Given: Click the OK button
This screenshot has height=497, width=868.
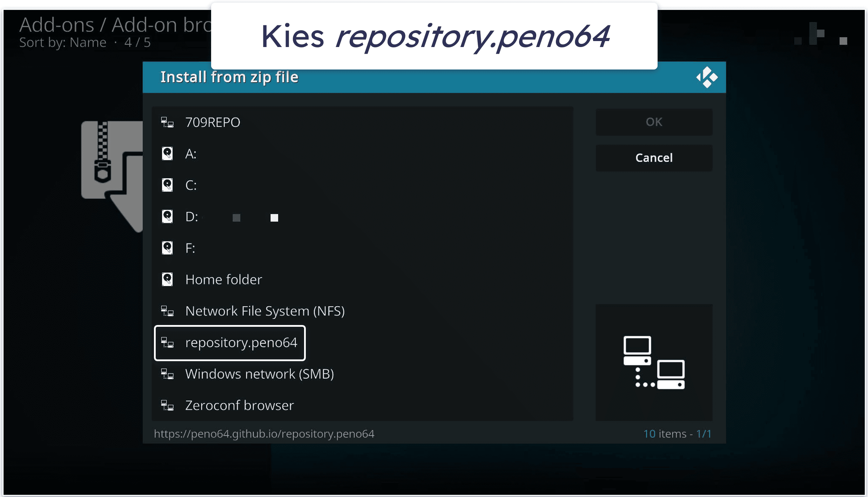Looking at the screenshot, I should 654,122.
